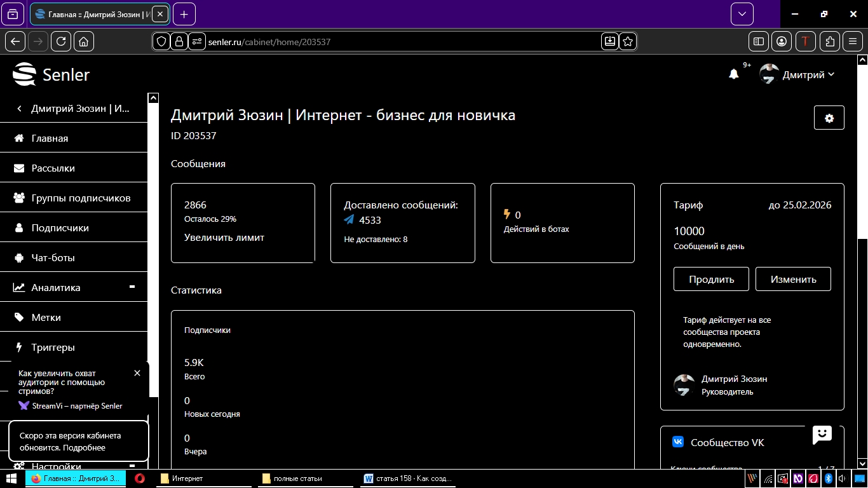Open the Senler logo homepage icon
This screenshot has width=868, height=488.
click(24, 74)
